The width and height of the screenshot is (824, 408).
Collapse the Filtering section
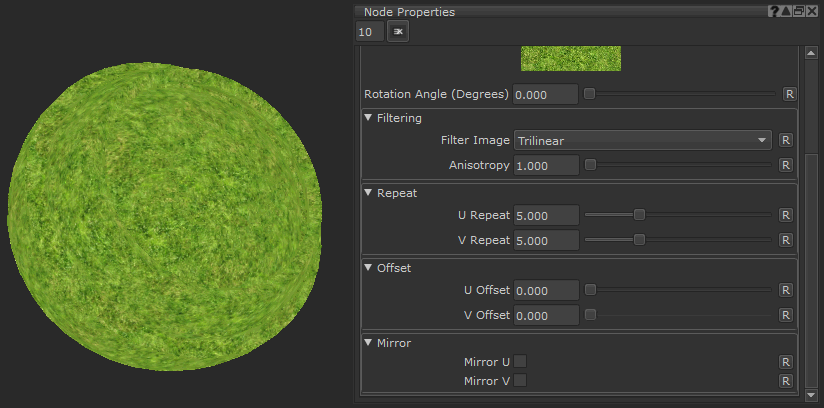tap(368, 118)
